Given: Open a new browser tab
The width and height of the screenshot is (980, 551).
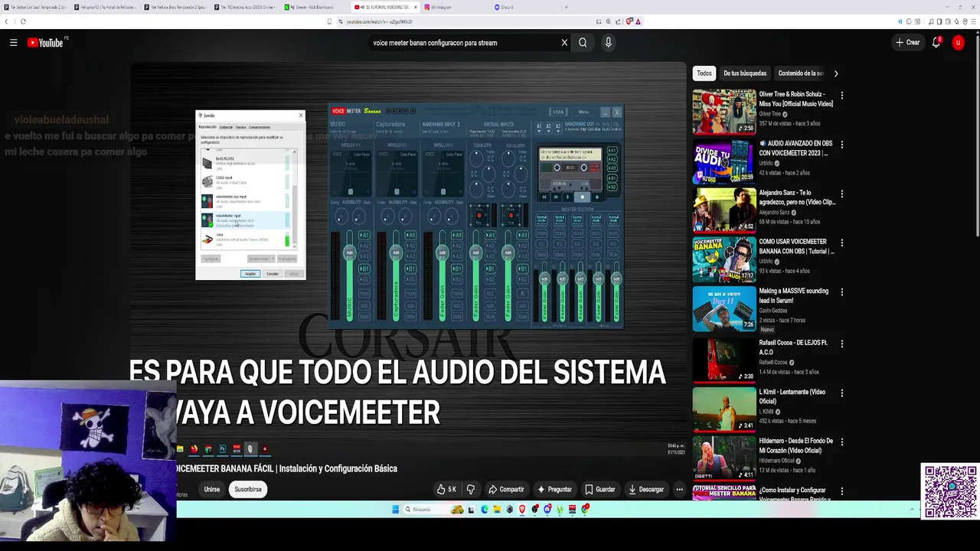Looking at the screenshot, I should coord(566,7).
